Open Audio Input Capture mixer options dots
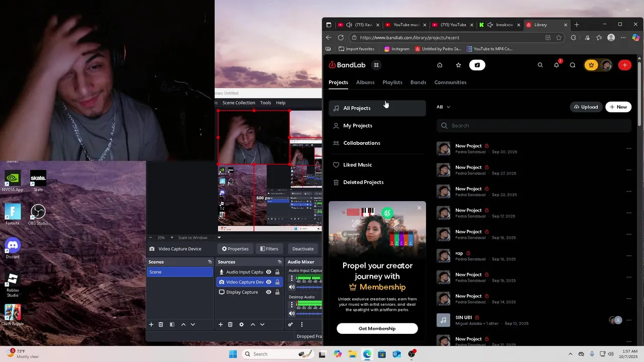Viewport: 644px width, 362px height. (x=292, y=278)
